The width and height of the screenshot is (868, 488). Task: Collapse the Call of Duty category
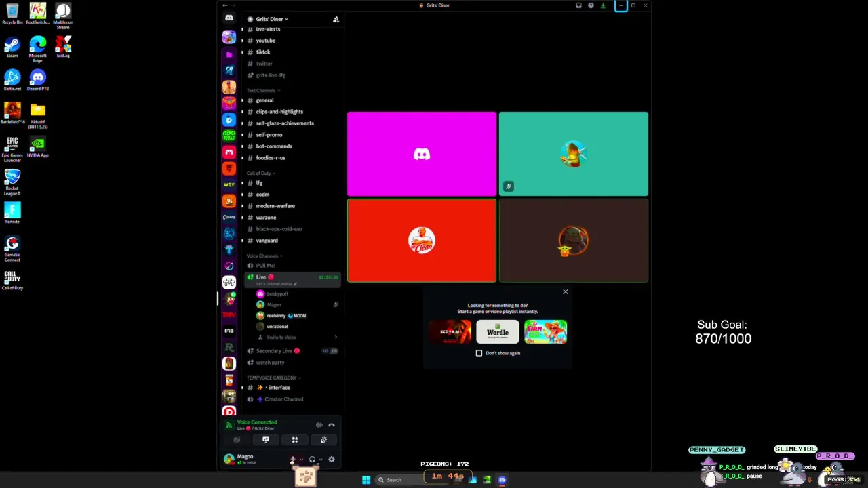[261, 174]
